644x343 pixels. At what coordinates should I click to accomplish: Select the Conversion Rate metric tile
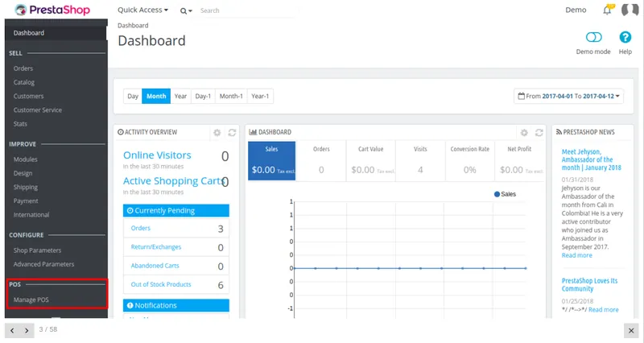[x=470, y=160]
